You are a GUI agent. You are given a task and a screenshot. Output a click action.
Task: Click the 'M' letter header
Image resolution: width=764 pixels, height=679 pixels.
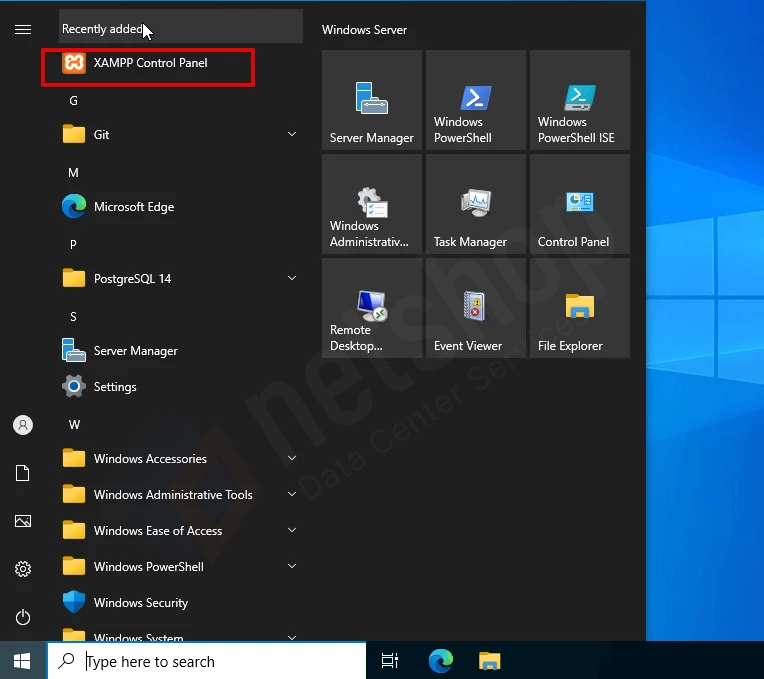click(74, 173)
